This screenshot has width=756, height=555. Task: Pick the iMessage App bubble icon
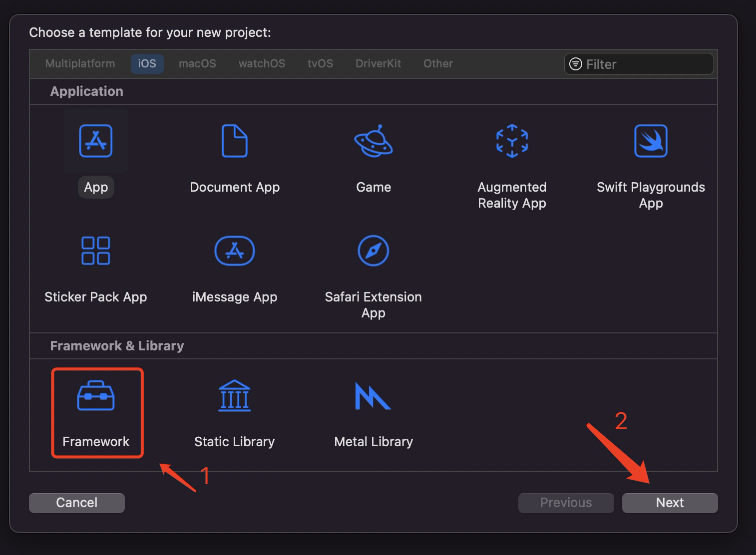coord(234,251)
